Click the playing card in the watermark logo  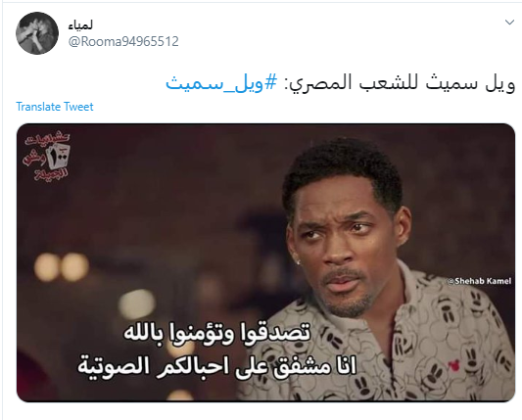tap(60, 156)
